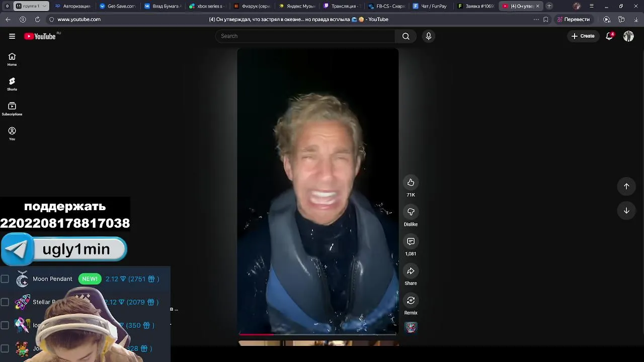Open Subscriptions in the sidebar
This screenshot has width=644, height=362.
tap(12, 109)
